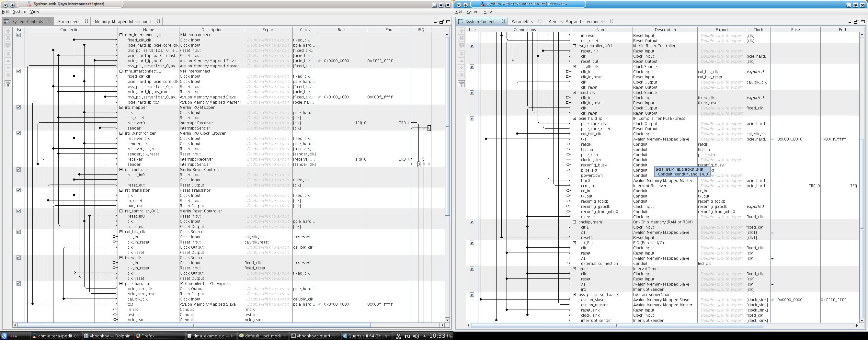Click the edit component icon, right window

coord(462,45)
